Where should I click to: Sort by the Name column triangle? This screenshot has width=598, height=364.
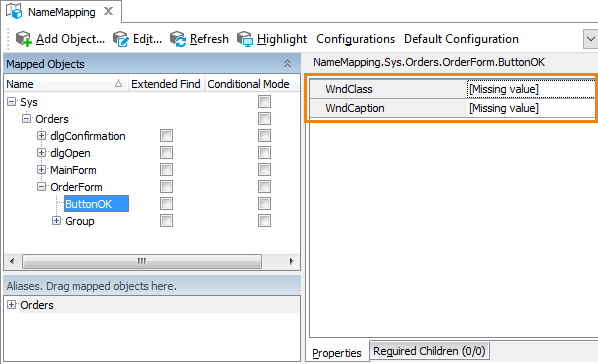(118, 84)
